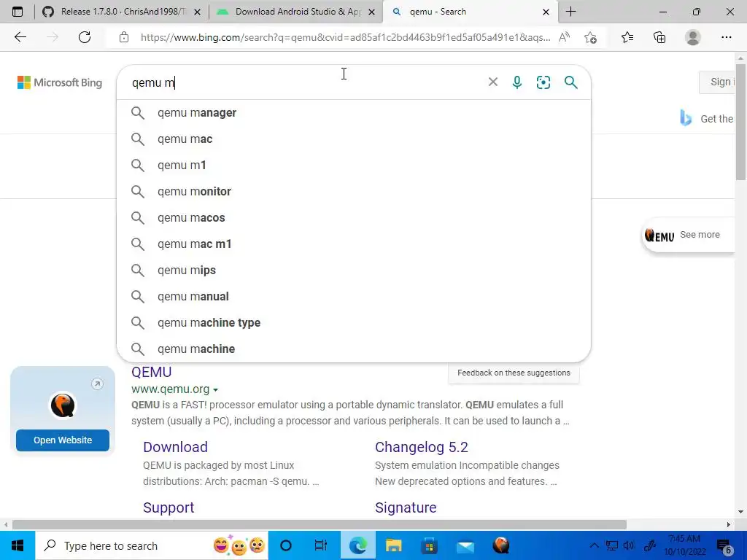Select the plain qemu m1 suggestion

click(x=354, y=166)
